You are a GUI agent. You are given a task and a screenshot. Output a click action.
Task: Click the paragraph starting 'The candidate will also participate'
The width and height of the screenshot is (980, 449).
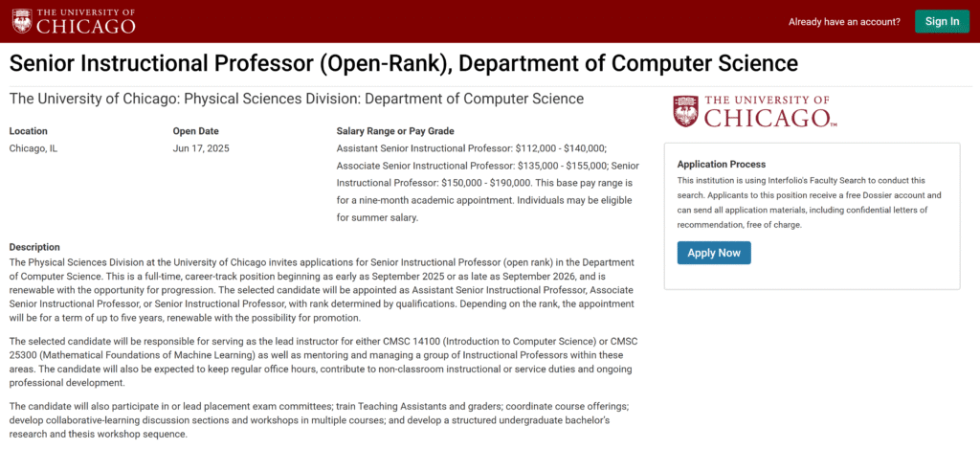tap(319, 419)
